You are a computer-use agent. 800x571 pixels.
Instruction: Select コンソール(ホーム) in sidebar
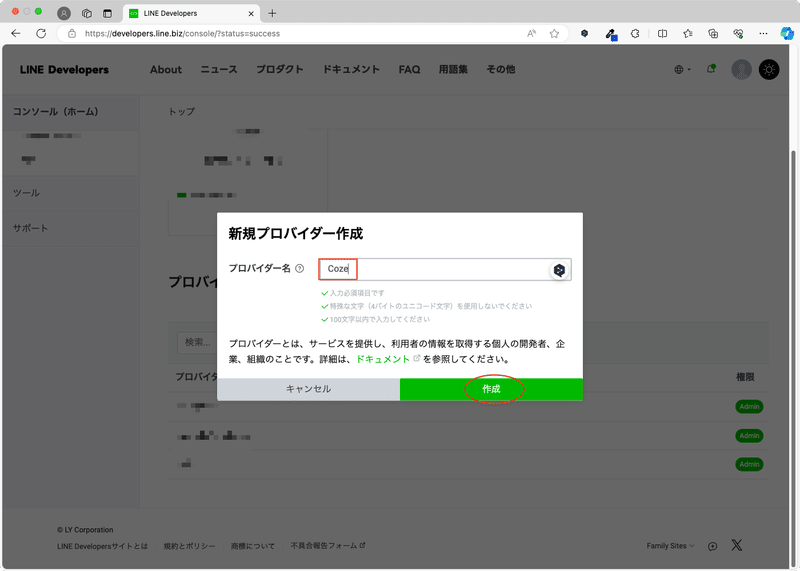coord(56,112)
